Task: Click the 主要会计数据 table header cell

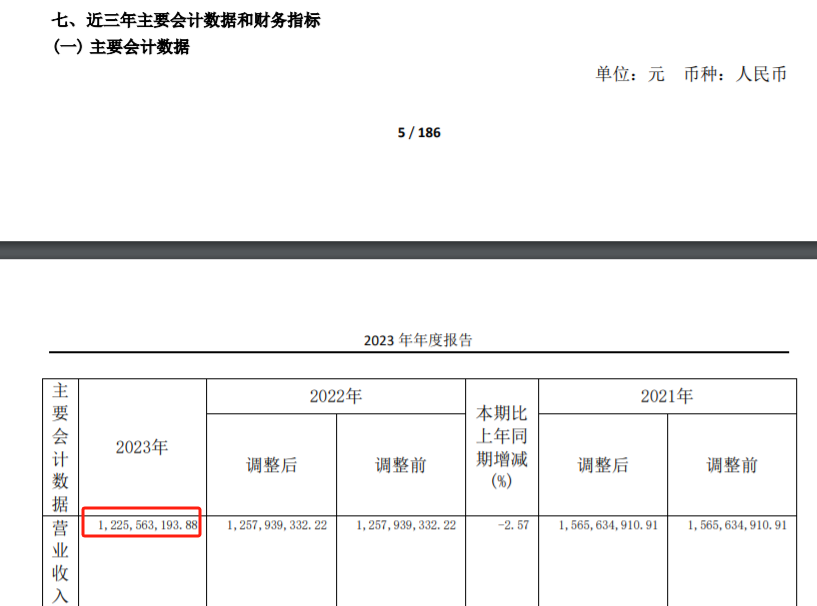Action: (61, 446)
